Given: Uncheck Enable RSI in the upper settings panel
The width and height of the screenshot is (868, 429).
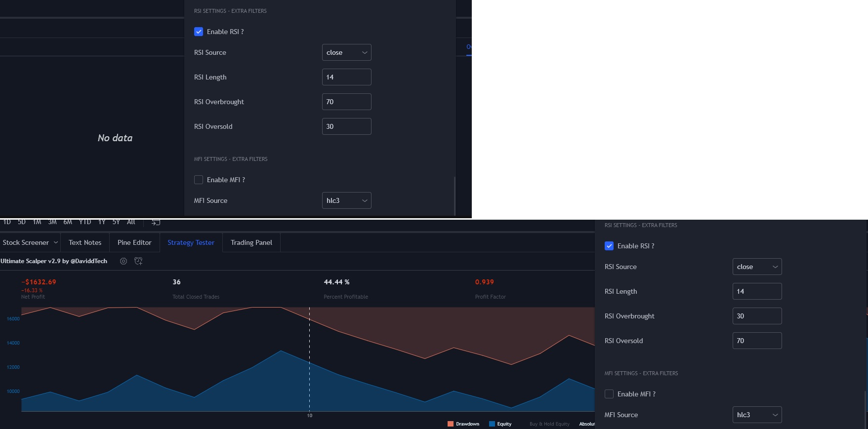Looking at the screenshot, I should [x=199, y=32].
